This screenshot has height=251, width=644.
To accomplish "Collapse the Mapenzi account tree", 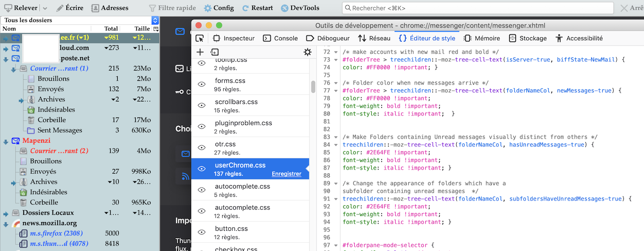I will [6, 141].
